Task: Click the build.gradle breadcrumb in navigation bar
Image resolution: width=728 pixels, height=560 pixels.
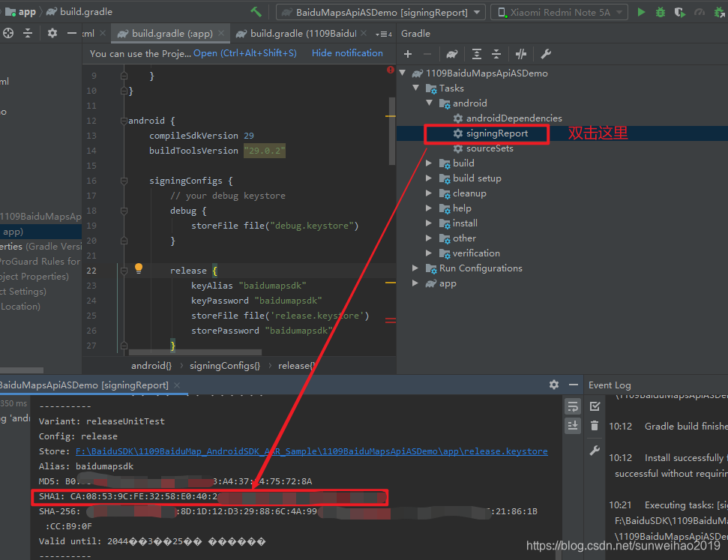Action: (x=80, y=11)
